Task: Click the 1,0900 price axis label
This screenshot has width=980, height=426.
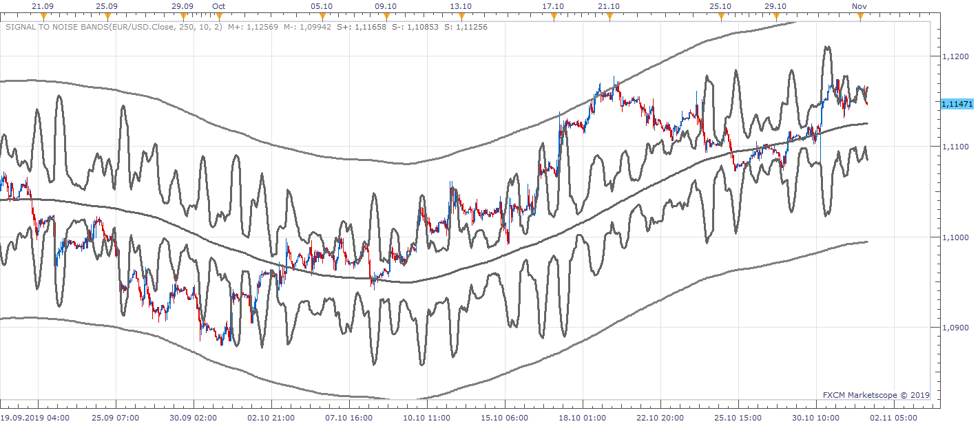Action: (955, 328)
